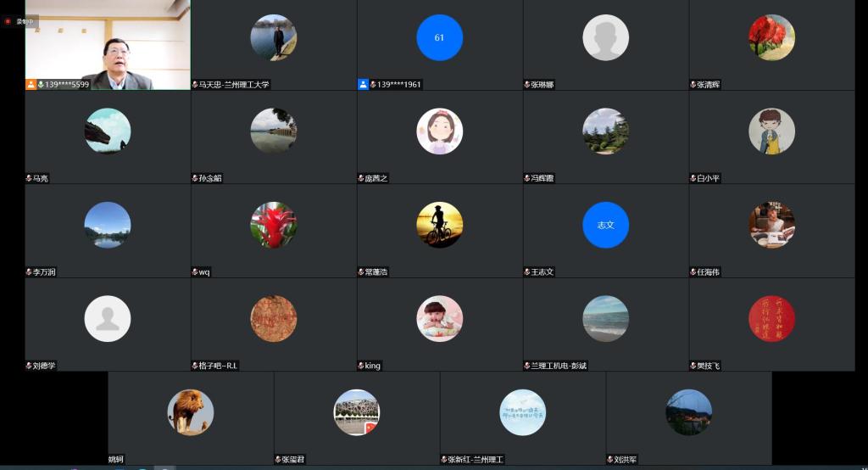The height and width of the screenshot is (470, 868).
Task: Click the red recording indicator icon
Action: (8, 21)
